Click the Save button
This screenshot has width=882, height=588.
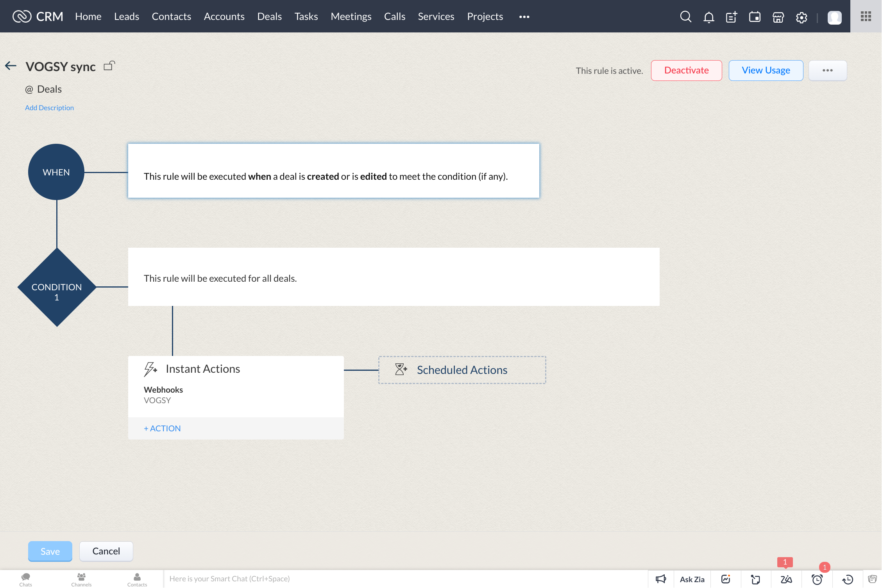click(50, 550)
